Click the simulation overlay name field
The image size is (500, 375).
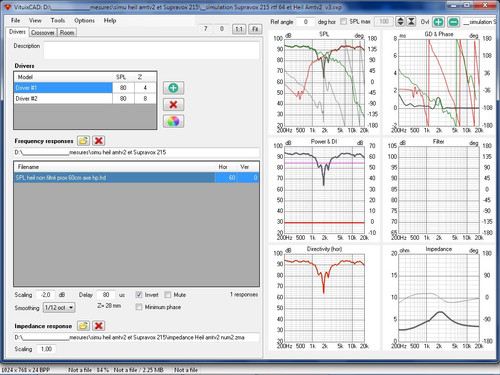tap(479, 22)
